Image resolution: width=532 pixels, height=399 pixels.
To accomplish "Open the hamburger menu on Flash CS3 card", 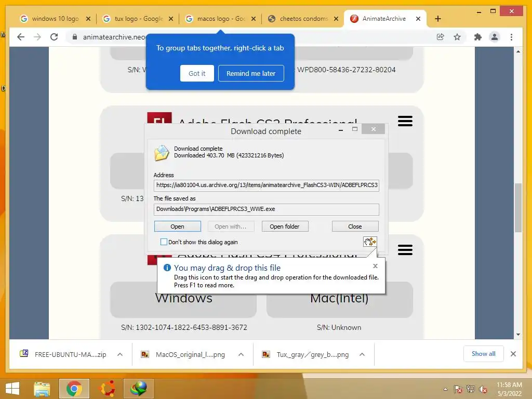I will coord(405,121).
